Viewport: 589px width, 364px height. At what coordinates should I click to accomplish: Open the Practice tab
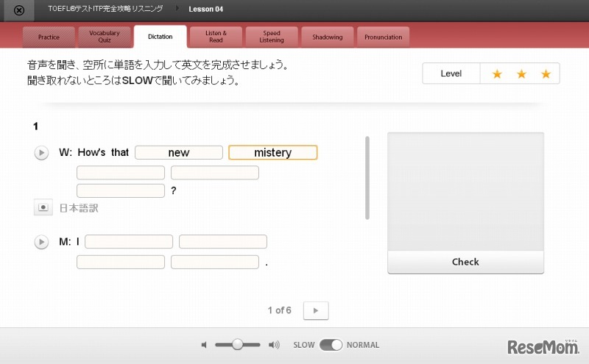point(49,37)
